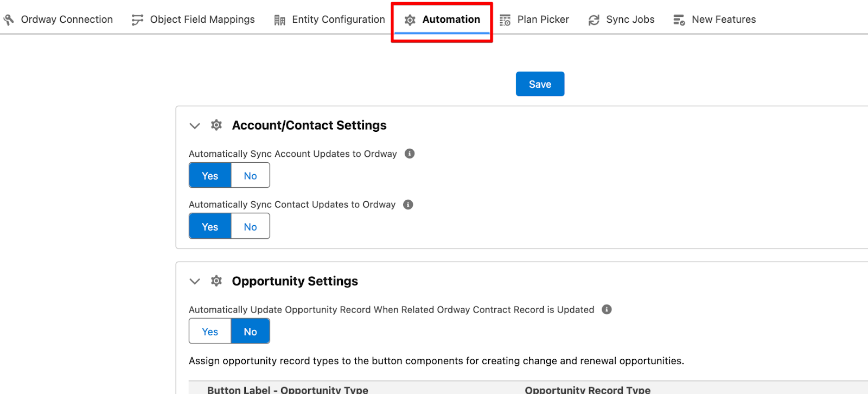The width and height of the screenshot is (868, 394).
Task: Click the Button Label - Opportunity Type column header
Action: tap(288, 390)
